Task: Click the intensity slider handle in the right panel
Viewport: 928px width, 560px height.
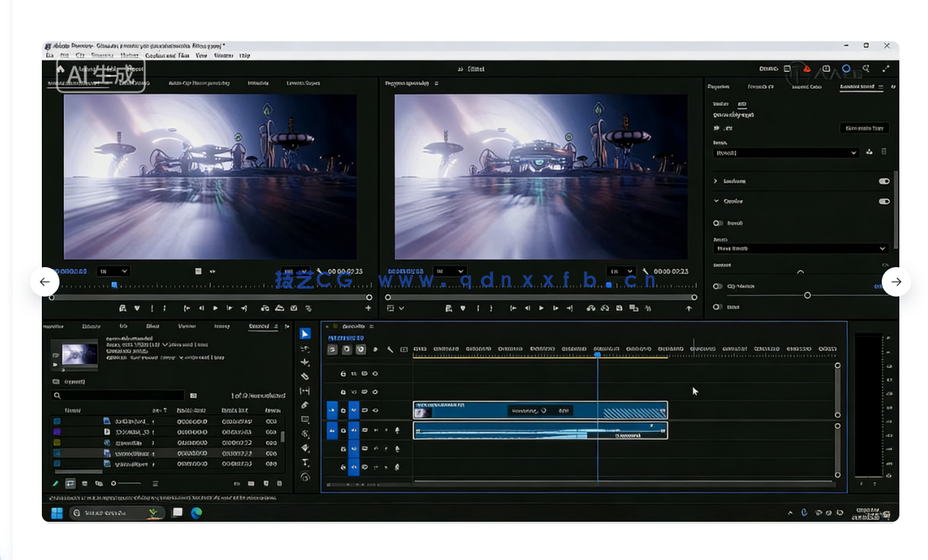Action: click(808, 295)
